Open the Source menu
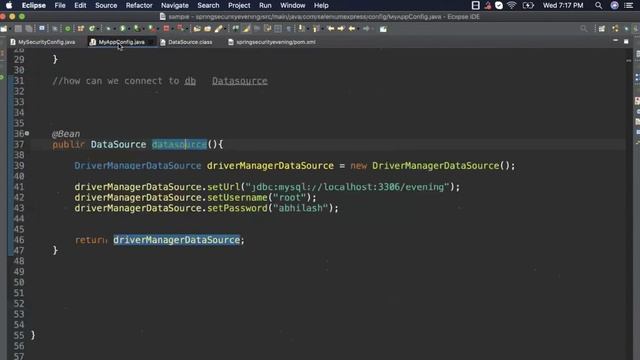This screenshot has height=360, width=640. (106, 5)
